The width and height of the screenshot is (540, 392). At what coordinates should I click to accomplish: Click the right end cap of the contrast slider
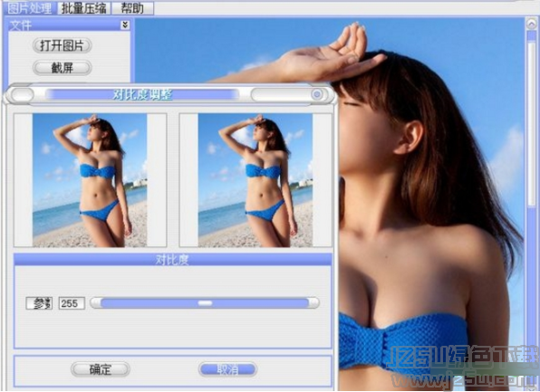(313, 303)
